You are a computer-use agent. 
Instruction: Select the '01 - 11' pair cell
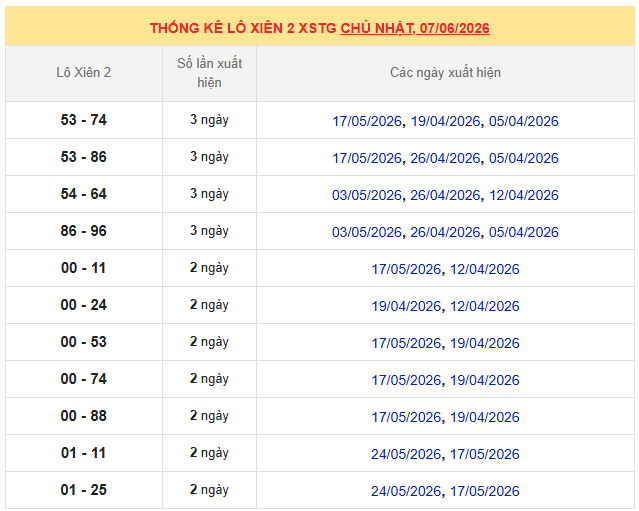[84, 453]
